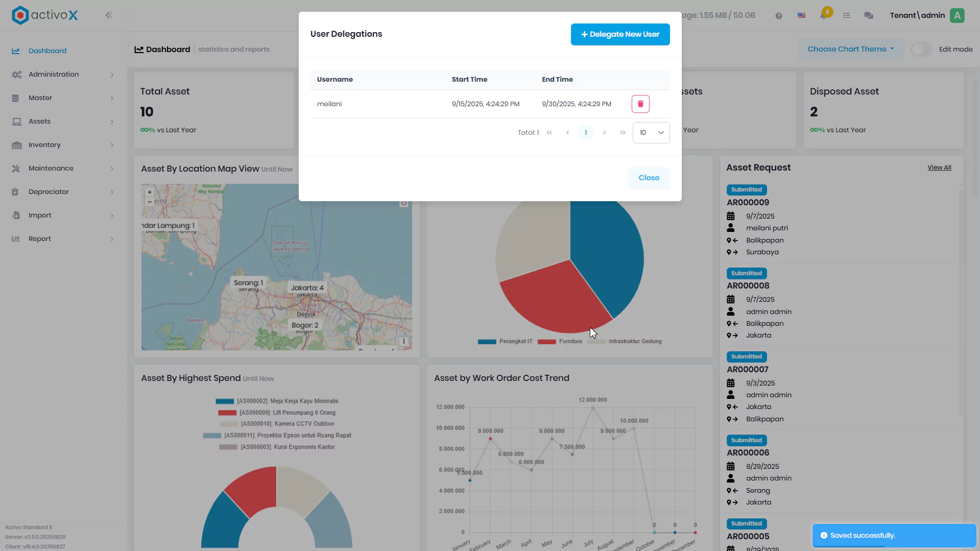Open notifications from the bell icon
This screenshot has width=980, height=551.
[x=824, y=15]
